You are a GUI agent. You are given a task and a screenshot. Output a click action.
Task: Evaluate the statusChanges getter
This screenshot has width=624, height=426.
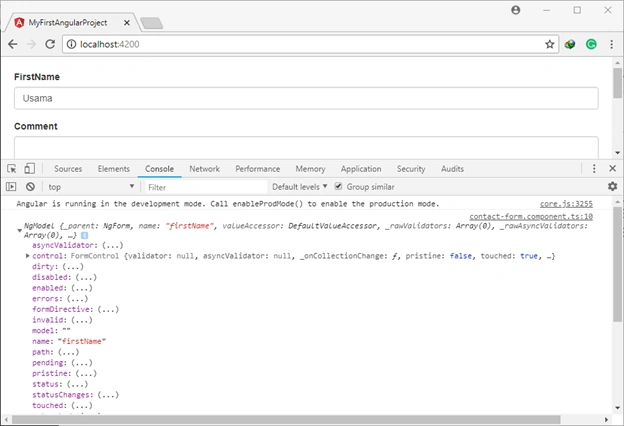[108, 395]
